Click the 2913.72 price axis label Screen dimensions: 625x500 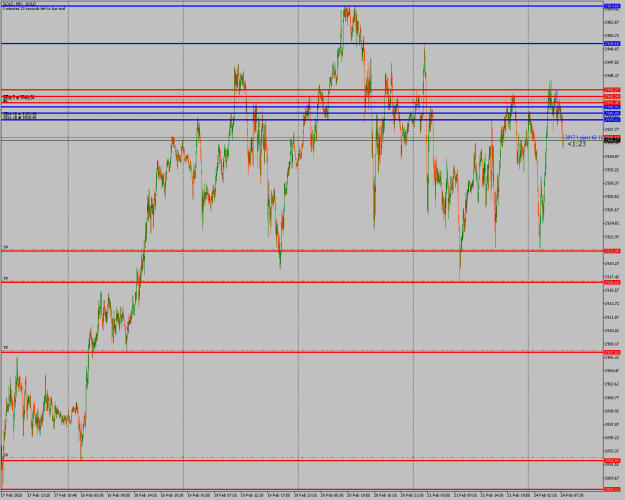point(612,304)
